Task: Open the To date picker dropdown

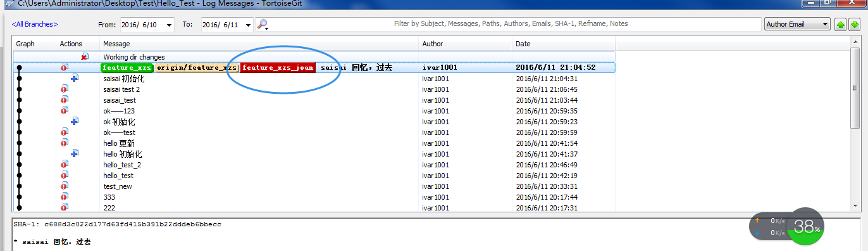Action: [x=248, y=25]
